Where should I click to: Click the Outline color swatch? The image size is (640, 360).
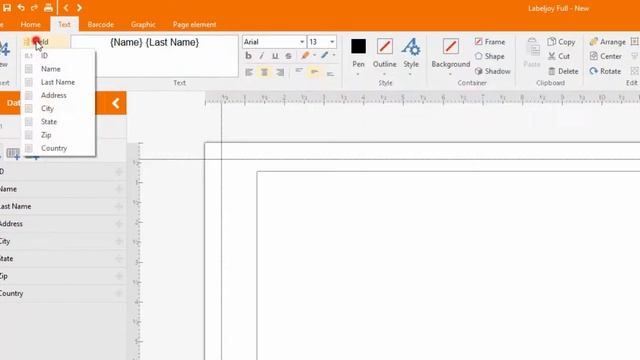[x=384, y=46]
